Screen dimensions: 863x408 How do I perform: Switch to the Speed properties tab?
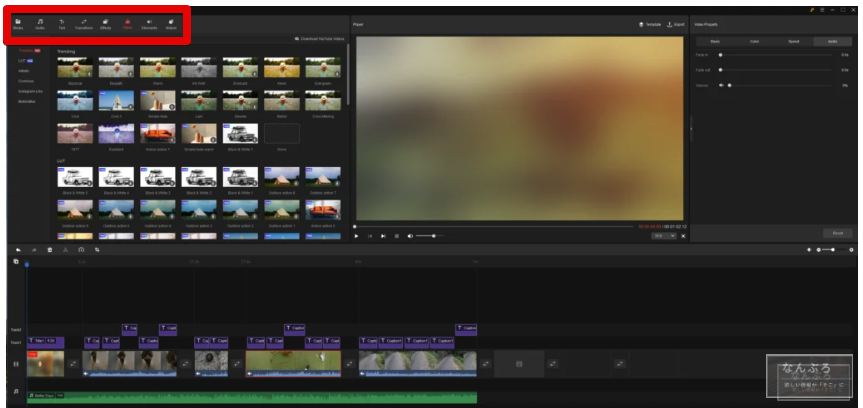tap(793, 41)
